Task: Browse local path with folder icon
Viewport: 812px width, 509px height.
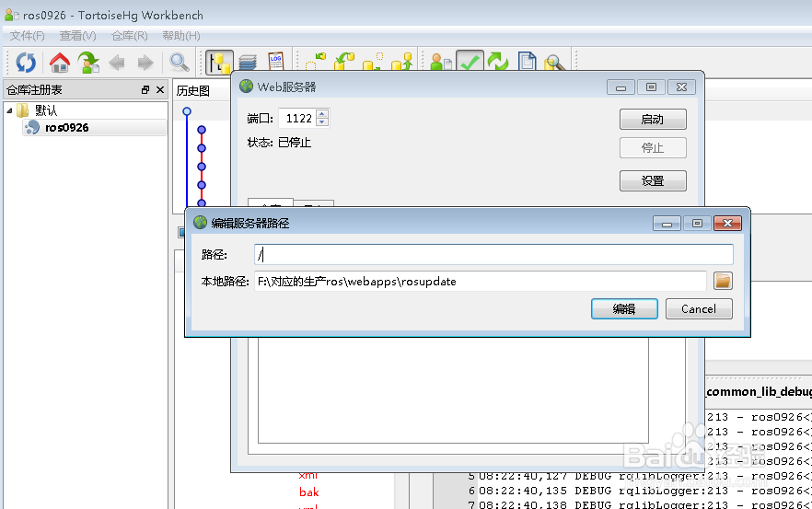Action: pyautogui.click(x=723, y=281)
